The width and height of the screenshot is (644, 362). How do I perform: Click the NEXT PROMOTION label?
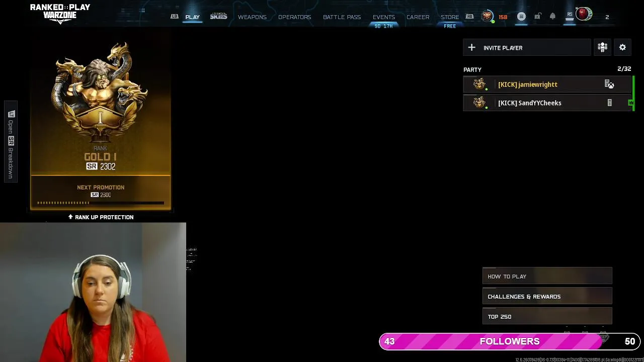(101, 187)
